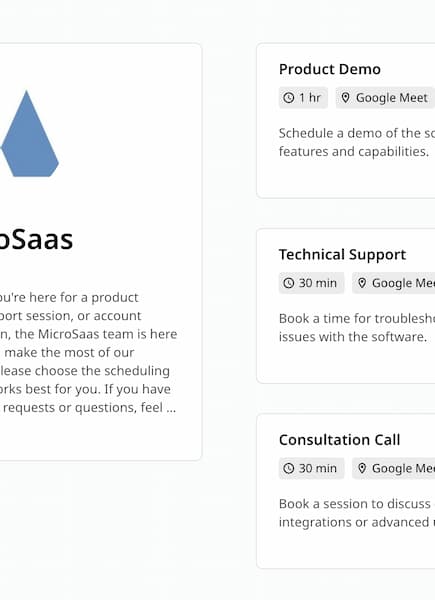This screenshot has width=435, height=600.
Task: Click the location pin in Product Demo
Action: [345, 98]
